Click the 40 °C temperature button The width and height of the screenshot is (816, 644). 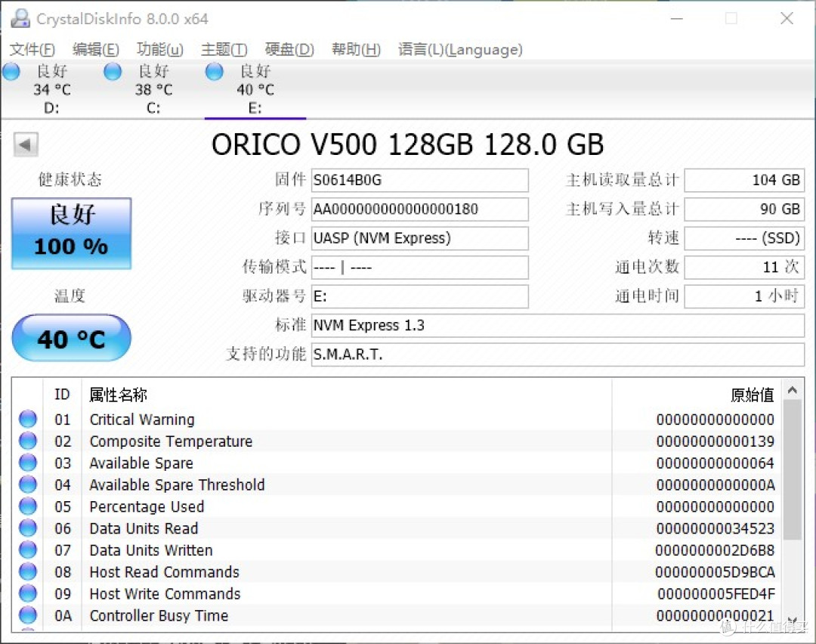click(71, 338)
